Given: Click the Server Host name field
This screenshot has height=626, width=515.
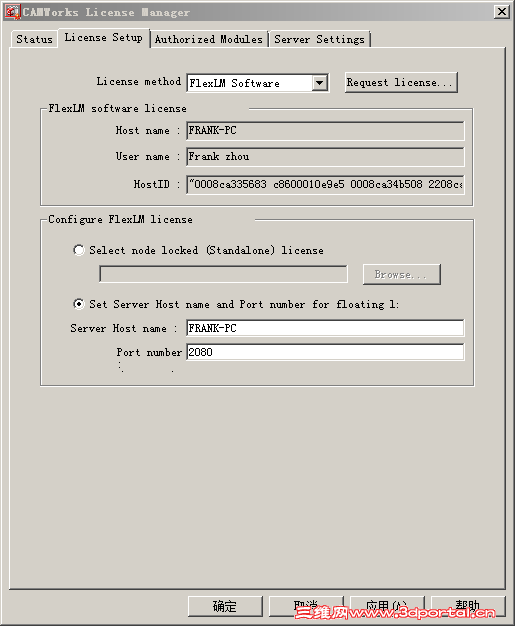Looking at the screenshot, I should [325, 328].
